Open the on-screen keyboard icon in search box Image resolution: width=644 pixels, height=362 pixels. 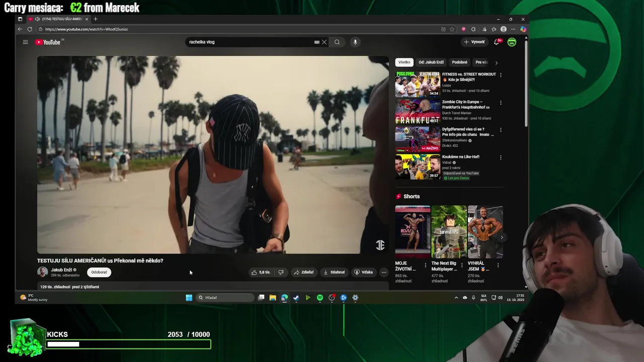tap(317, 42)
